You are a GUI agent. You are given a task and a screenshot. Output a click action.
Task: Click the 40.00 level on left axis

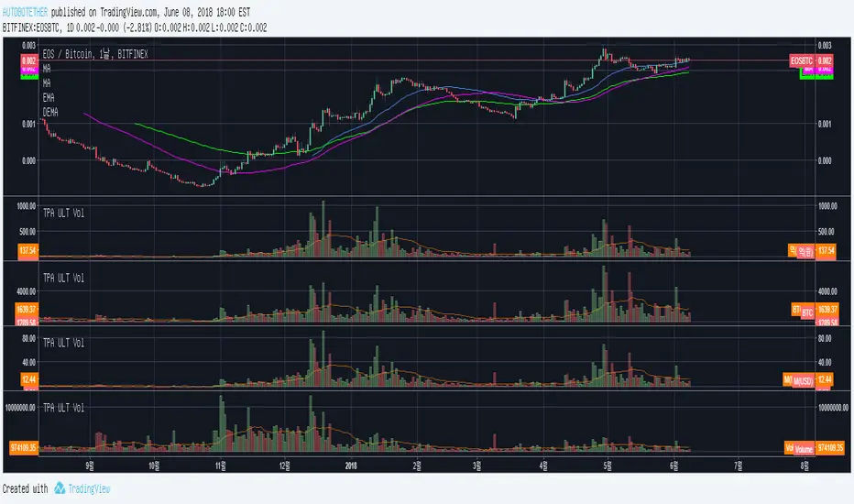(x=29, y=362)
